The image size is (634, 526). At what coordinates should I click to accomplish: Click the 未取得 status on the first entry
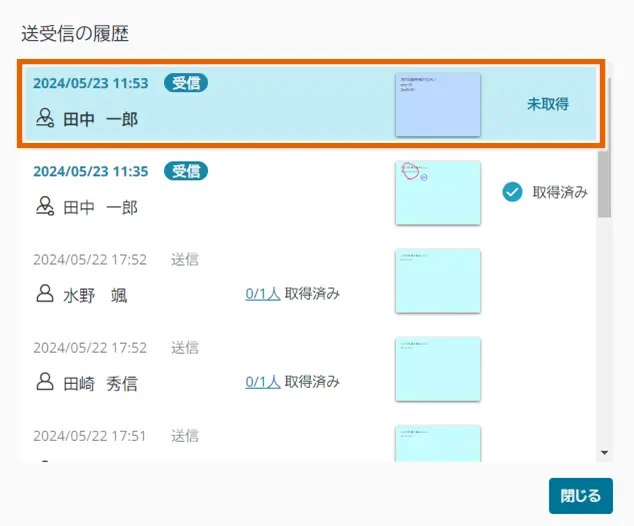pos(548,104)
